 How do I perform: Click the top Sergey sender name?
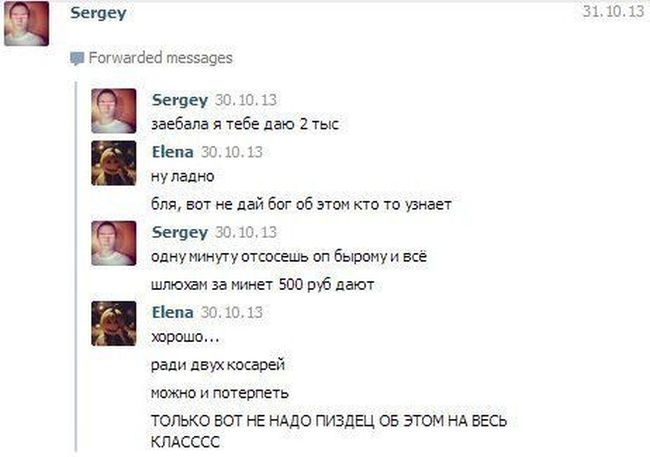(x=98, y=13)
